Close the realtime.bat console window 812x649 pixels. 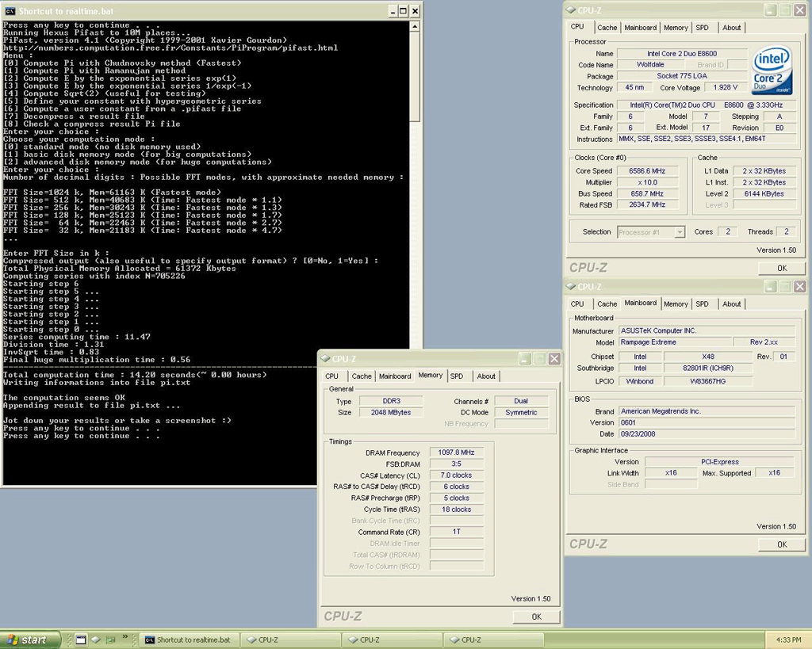(415, 11)
